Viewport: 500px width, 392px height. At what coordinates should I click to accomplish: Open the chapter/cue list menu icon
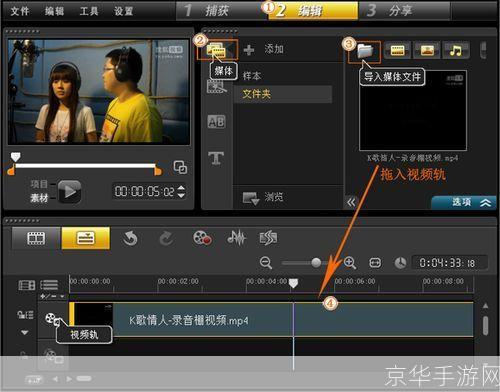pyautogui.click(x=49, y=285)
